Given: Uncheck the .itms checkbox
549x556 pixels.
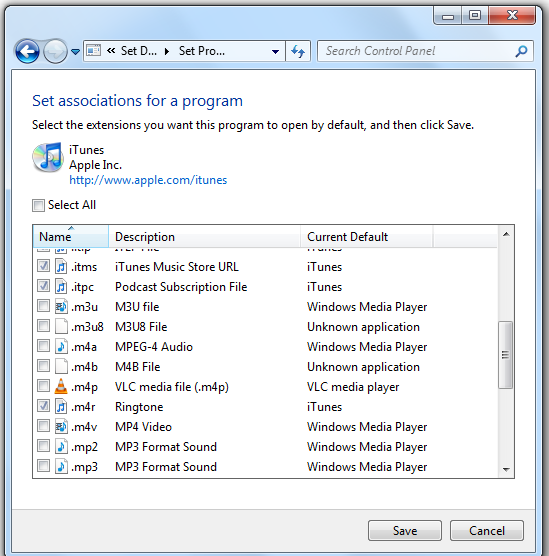Looking at the screenshot, I should click(x=43, y=266).
